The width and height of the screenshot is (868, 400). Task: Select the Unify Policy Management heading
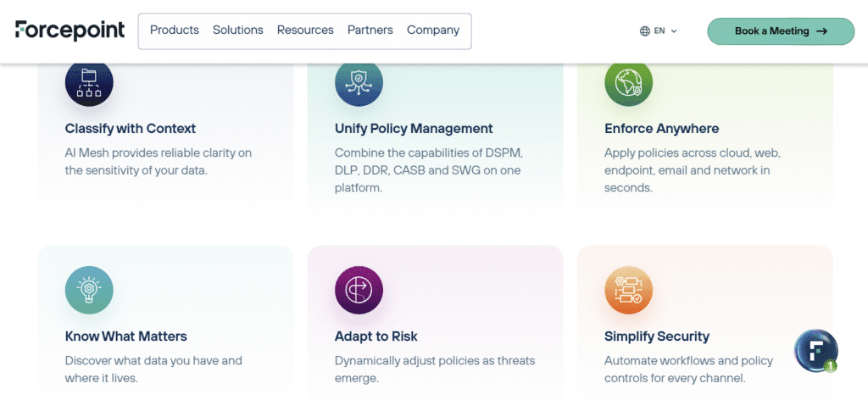tap(414, 129)
